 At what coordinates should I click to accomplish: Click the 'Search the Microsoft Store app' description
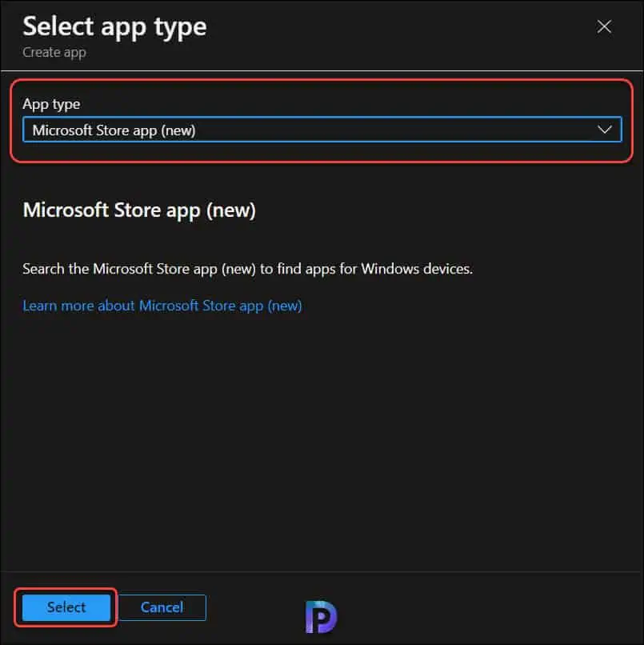click(247, 269)
